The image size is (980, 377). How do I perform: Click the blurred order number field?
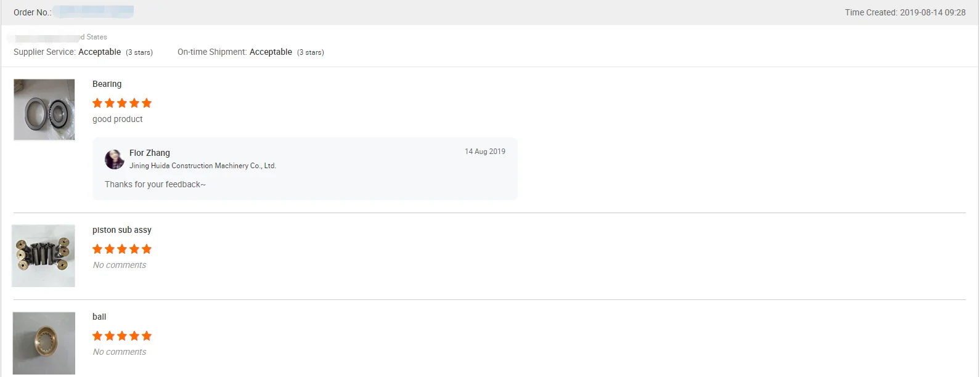click(x=93, y=11)
